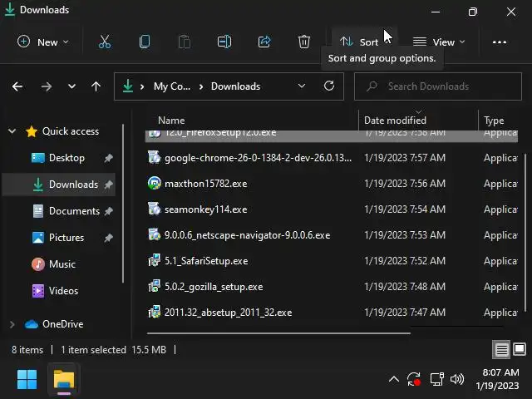Select OneDrive in the navigation pane
This screenshot has width=532, height=399.
click(x=63, y=324)
